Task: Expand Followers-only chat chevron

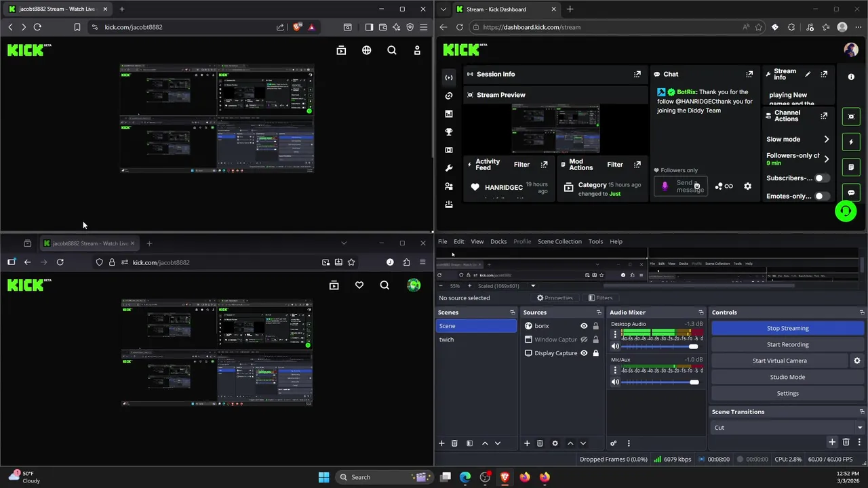Action: tap(826, 159)
